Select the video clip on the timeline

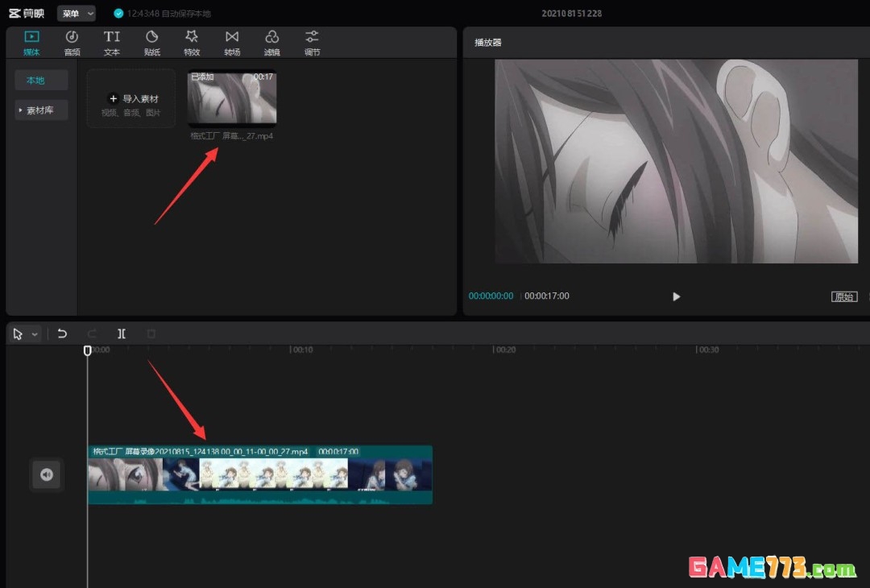click(259, 474)
